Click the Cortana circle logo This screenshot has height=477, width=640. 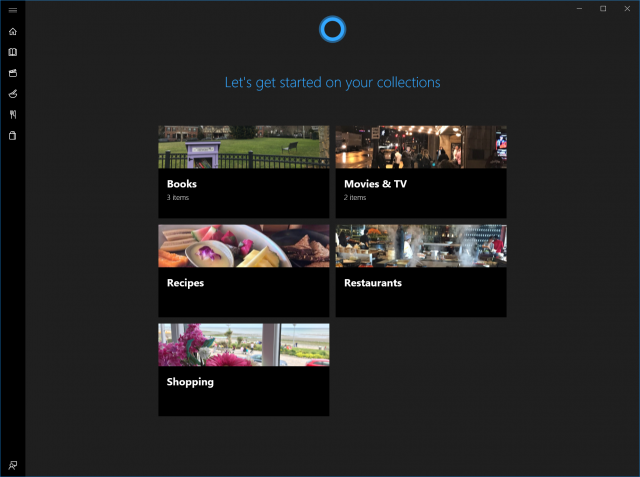pyautogui.click(x=332, y=29)
